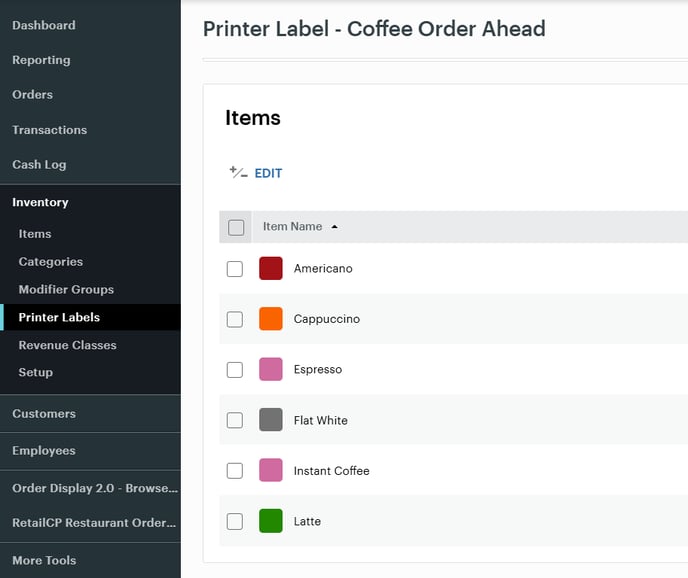Click the pink Espresso color icon
Screen dimensions: 688x578
(x=270, y=369)
